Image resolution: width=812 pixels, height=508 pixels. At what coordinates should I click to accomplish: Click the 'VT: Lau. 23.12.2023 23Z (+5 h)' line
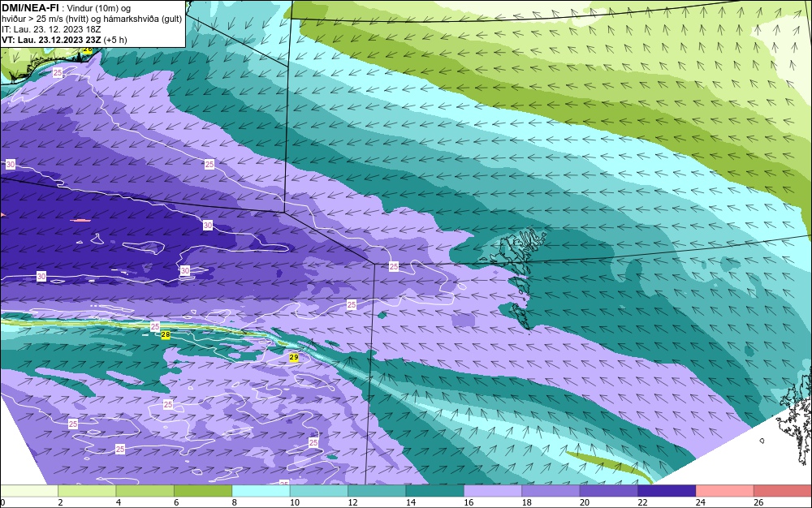click(x=64, y=40)
